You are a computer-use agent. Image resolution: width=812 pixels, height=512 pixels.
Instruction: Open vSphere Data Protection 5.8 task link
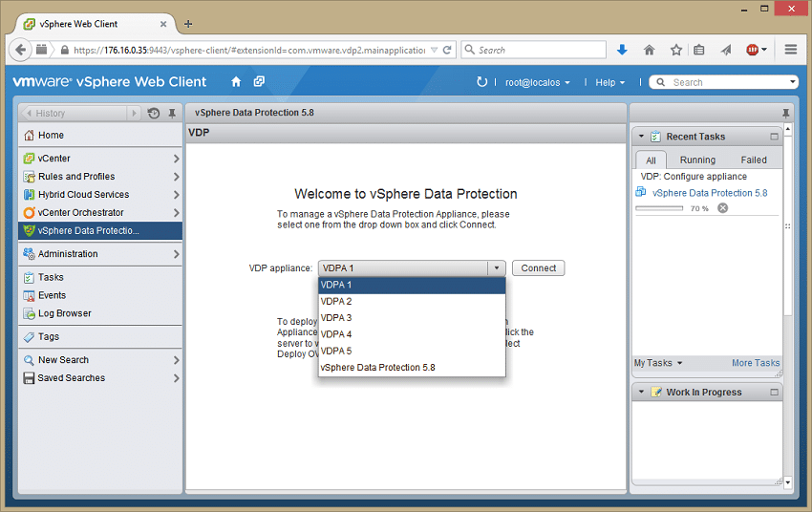(x=710, y=193)
